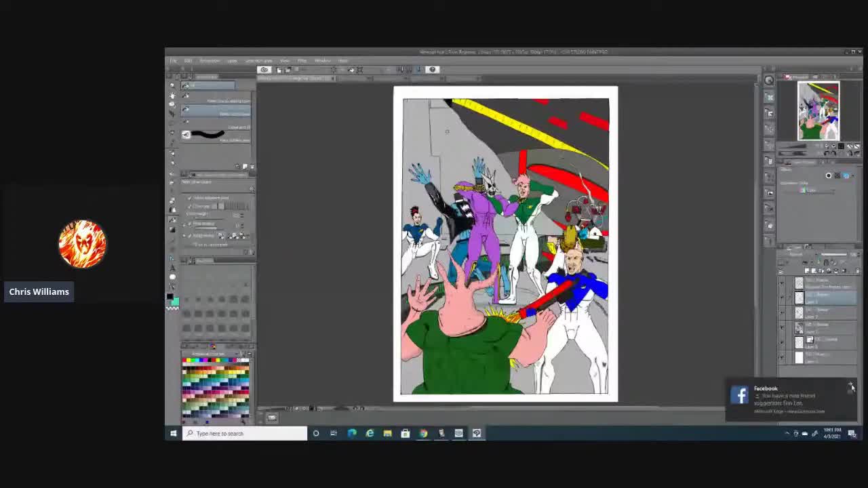Viewport: 868px width, 488px height.
Task: Select the Move layer tool
Action: point(172,114)
